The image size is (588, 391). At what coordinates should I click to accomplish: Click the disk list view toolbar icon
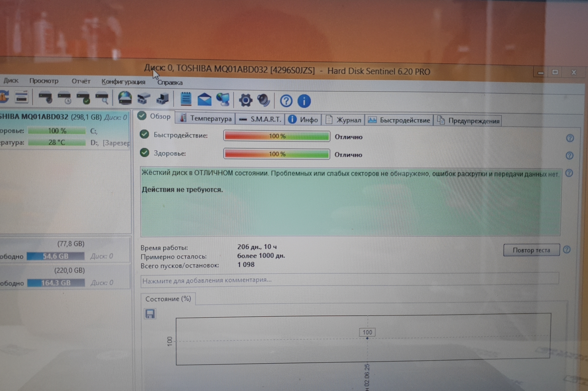pos(22,97)
